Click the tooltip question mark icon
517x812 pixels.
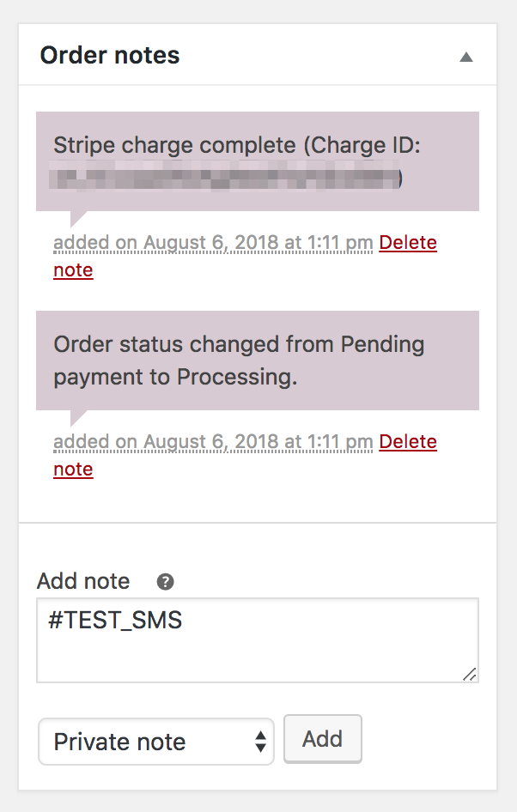163,581
